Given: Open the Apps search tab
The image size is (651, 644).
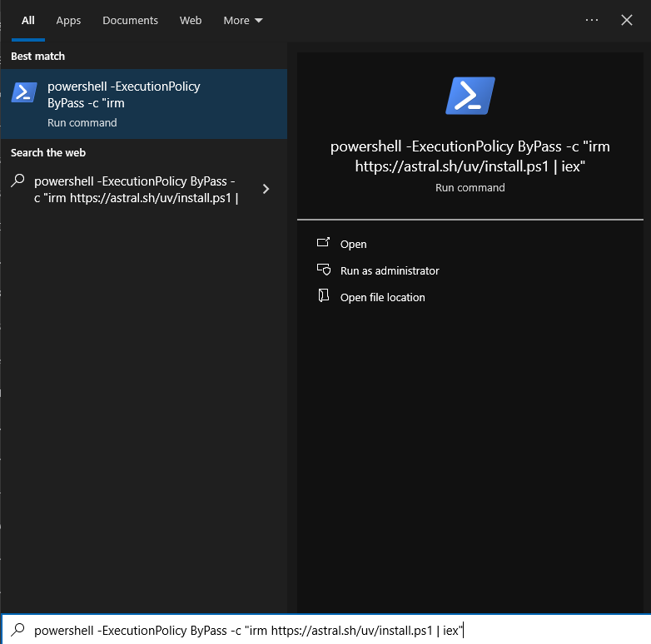Looking at the screenshot, I should click(x=68, y=20).
